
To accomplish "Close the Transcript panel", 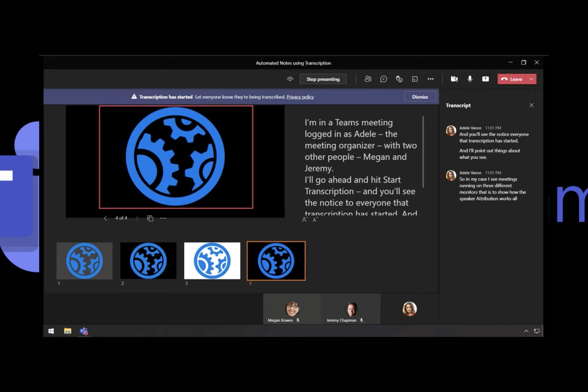I will (531, 105).
